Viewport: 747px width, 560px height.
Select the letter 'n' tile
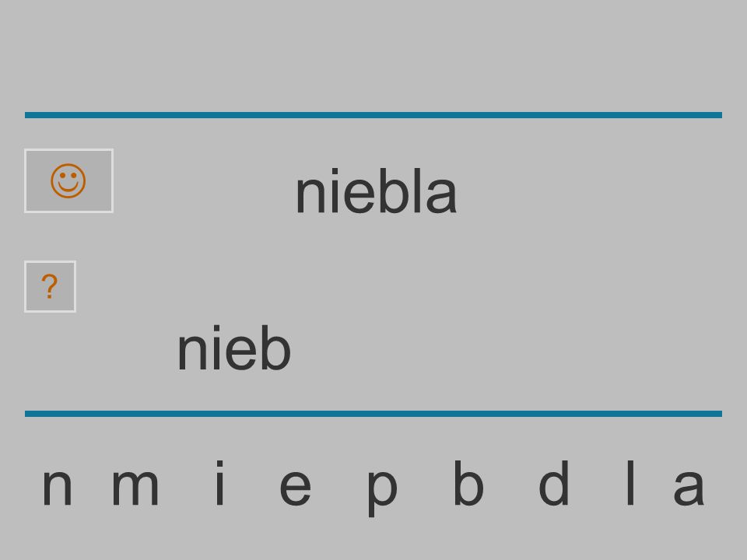click(x=57, y=487)
